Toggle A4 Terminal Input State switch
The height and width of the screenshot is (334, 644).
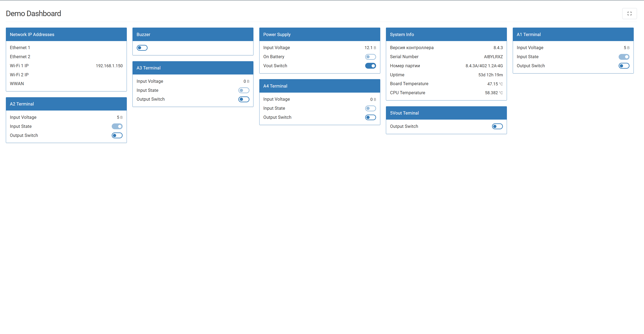click(370, 108)
